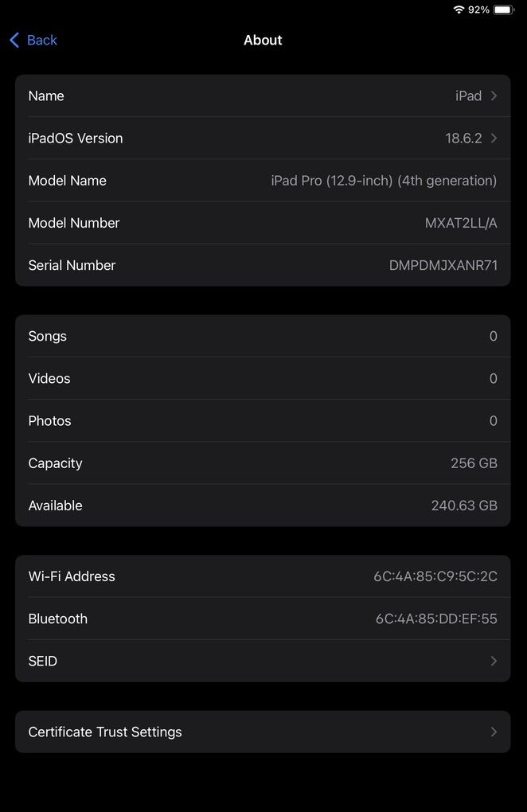
Task: Tap the Model Number value MXAT2LL/A
Action: [461, 224]
